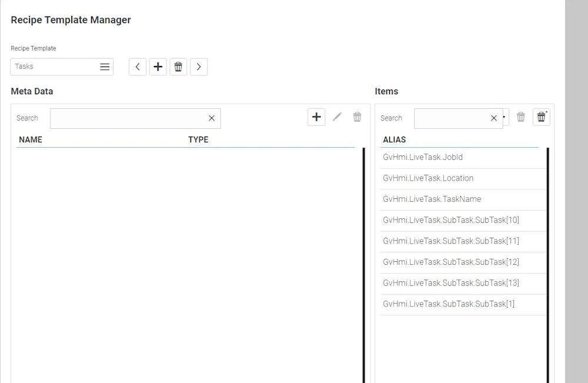The height and width of the screenshot is (383, 588).
Task: Select the SubTask[12] alias row
Action: pyautogui.click(x=463, y=262)
